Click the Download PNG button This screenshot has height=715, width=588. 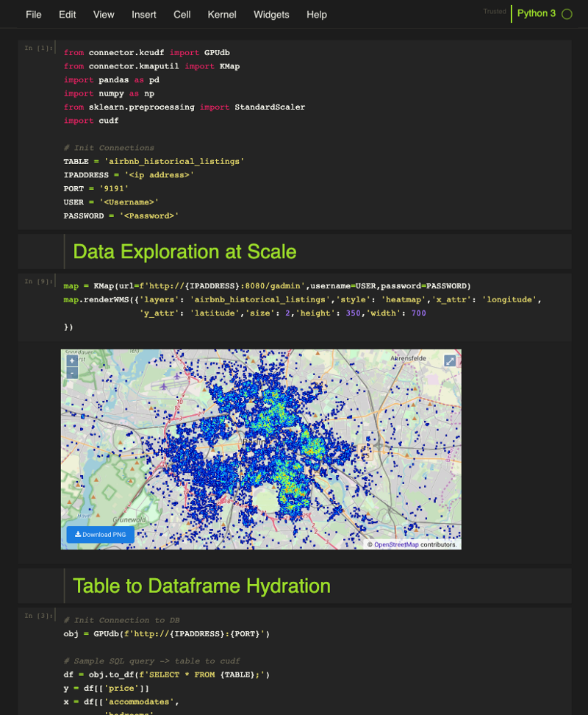coord(100,534)
